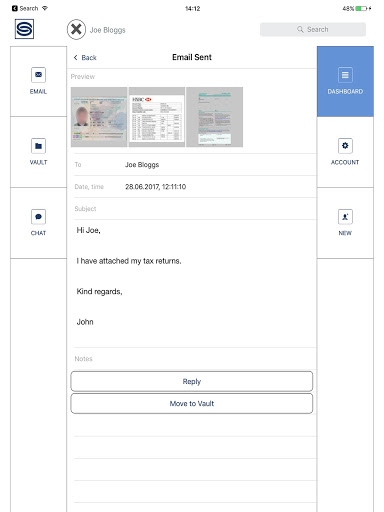Open the Vault folder icon

[x=38, y=146]
